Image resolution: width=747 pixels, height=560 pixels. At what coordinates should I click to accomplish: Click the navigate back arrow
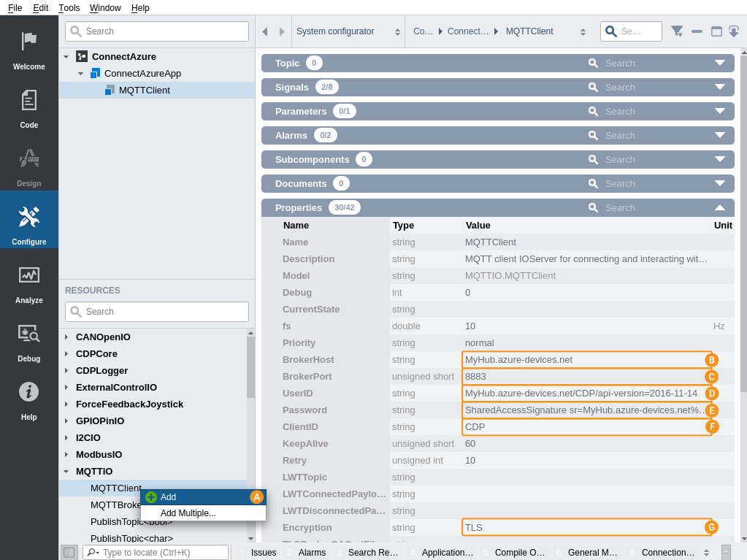264,31
